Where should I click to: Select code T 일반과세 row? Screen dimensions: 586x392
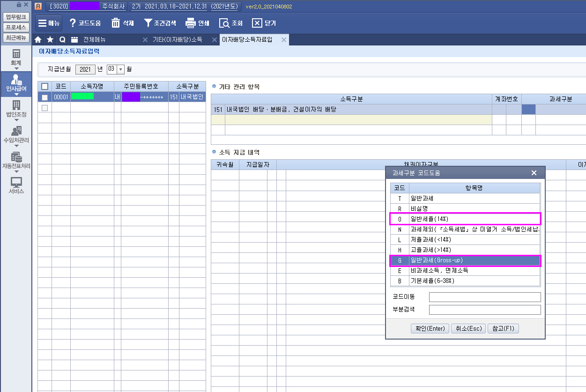click(465, 199)
